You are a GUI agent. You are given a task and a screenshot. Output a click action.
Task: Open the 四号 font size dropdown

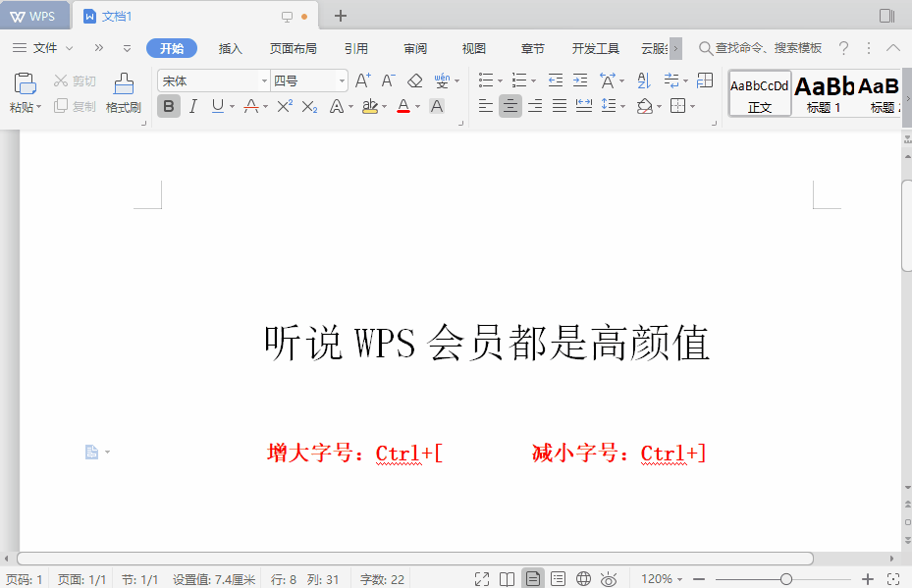point(342,80)
